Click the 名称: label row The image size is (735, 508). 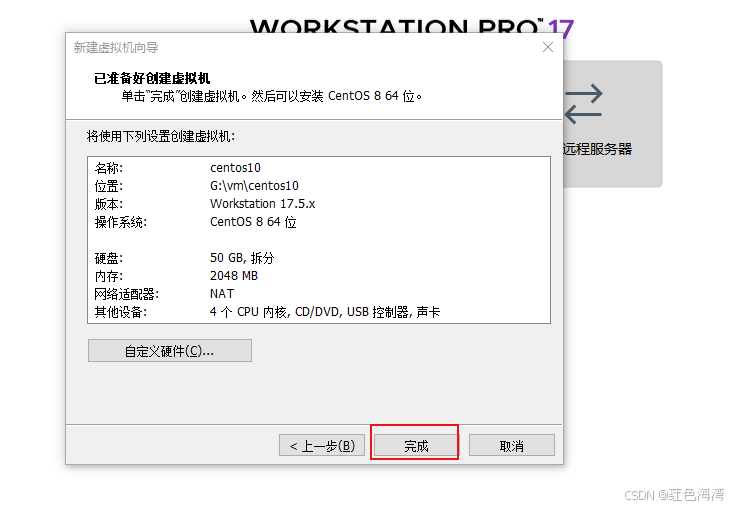pos(109,168)
